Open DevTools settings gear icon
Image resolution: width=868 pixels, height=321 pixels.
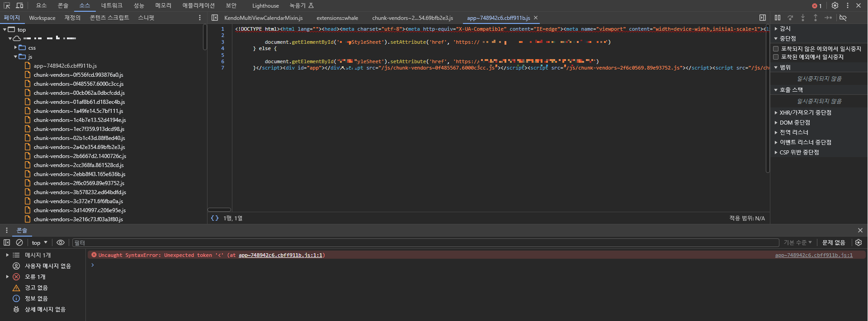tap(835, 5)
